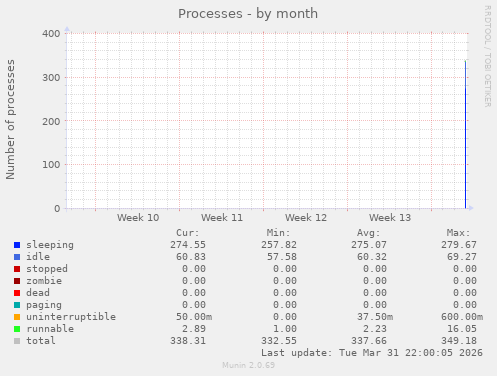This screenshot has height=376, width=497.
Task: Click runnable average value 2.23
Action: point(375,329)
